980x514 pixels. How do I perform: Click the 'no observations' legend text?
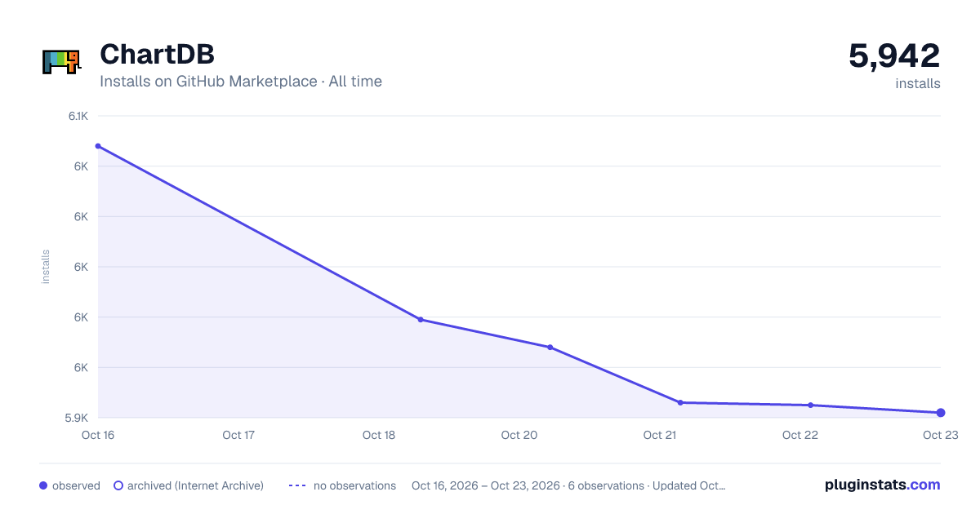354,485
